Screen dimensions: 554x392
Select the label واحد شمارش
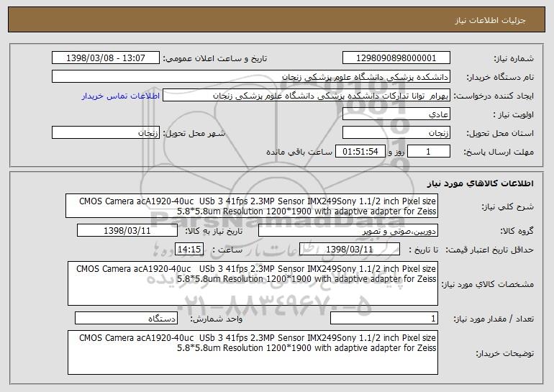point(217,319)
